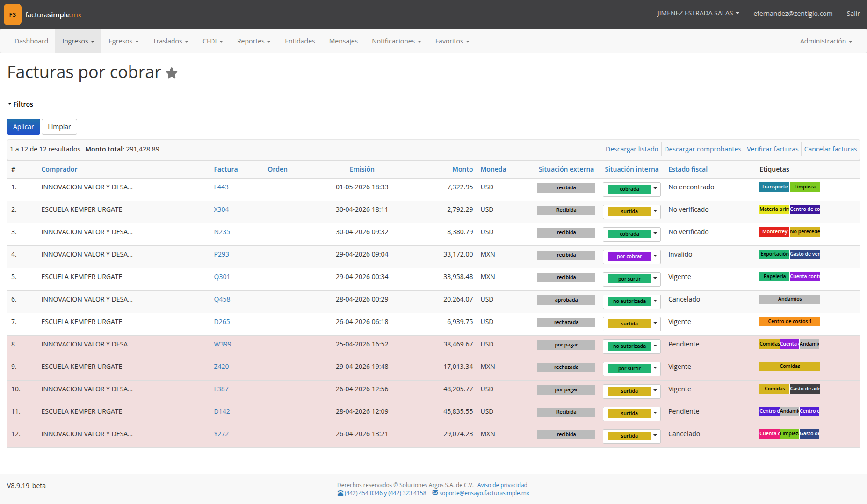Screen dimensions: 867x504
Task: Open the no autorizada dropdown for invoice W399
Action: pyautogui.click(x=655, y=346)
